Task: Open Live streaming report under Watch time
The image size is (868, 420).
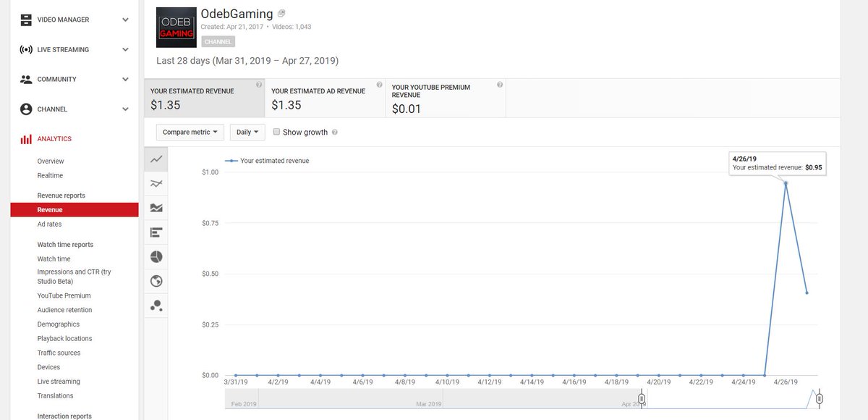Action: pos(59,382)
